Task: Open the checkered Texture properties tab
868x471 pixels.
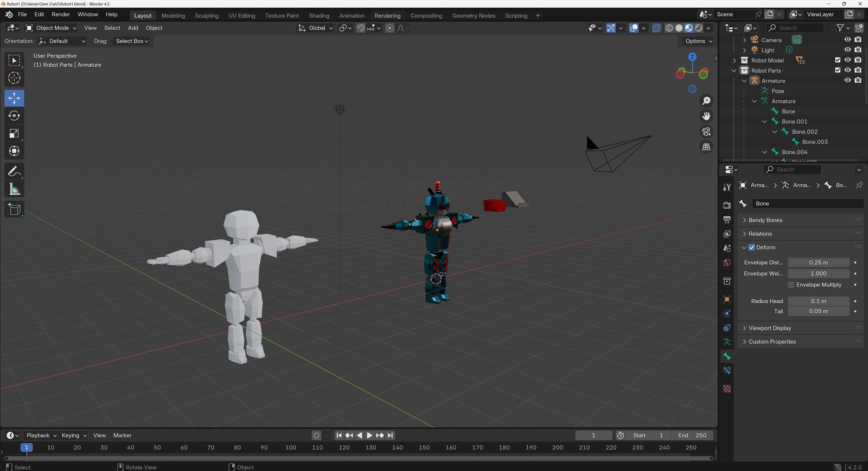Action: coord(727,389)
